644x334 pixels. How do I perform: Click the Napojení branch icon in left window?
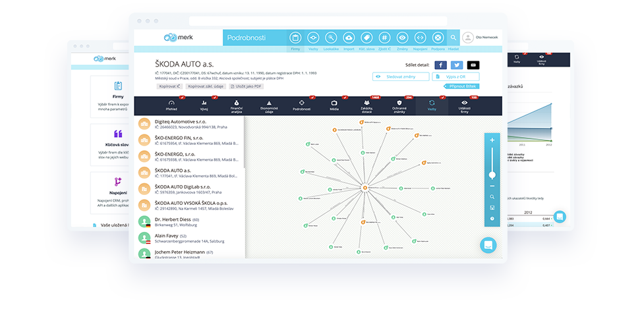118,181
